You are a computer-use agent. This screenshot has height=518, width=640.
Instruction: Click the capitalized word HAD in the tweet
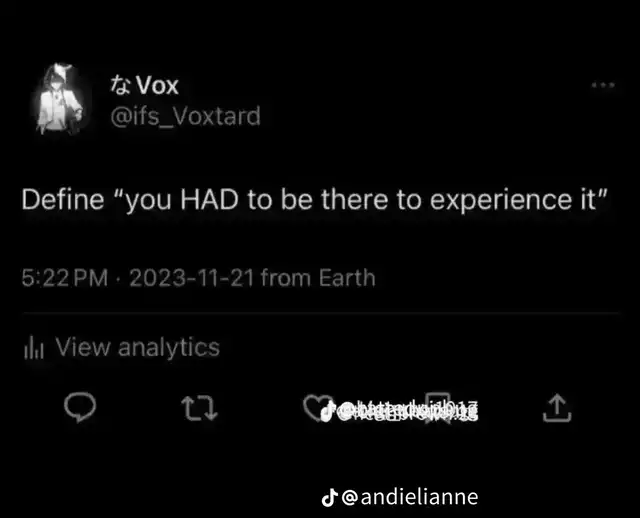[x=207, y=198]
